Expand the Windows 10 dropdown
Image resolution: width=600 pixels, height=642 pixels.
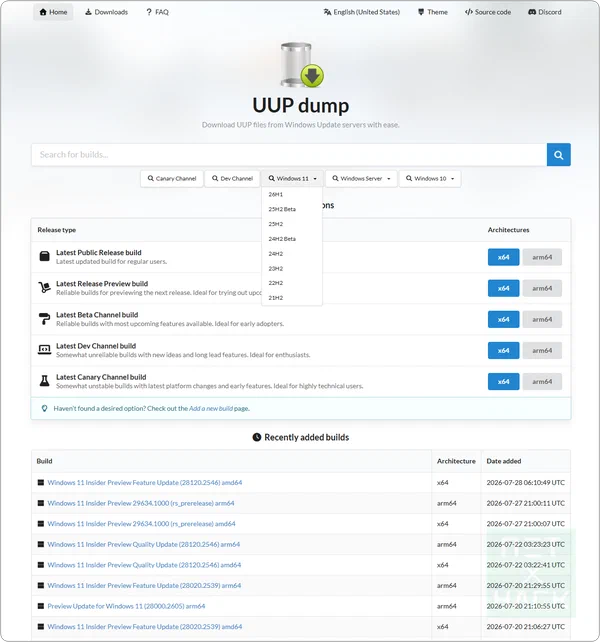pos(430,179)
